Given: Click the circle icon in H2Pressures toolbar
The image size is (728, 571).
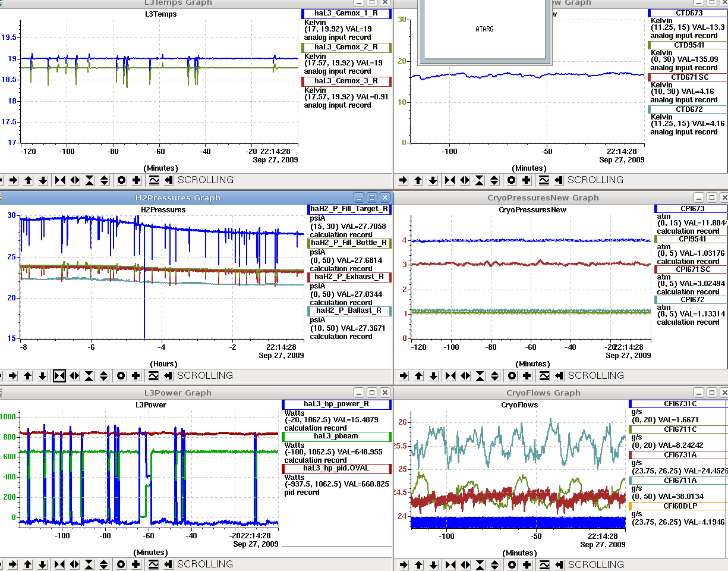Looking at the screenshot, I should point(121,375).
